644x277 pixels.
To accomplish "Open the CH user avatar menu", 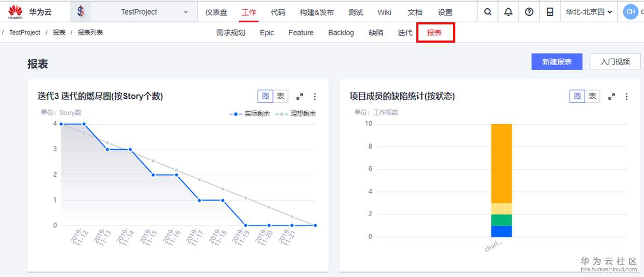I will pyautogui.click(x=630, y=12).
